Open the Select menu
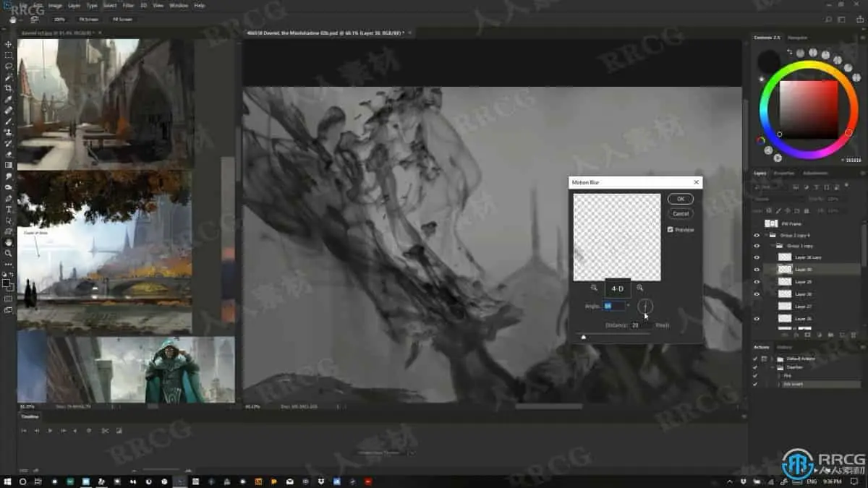The image size is (868, 488). [x=110, y=5]
